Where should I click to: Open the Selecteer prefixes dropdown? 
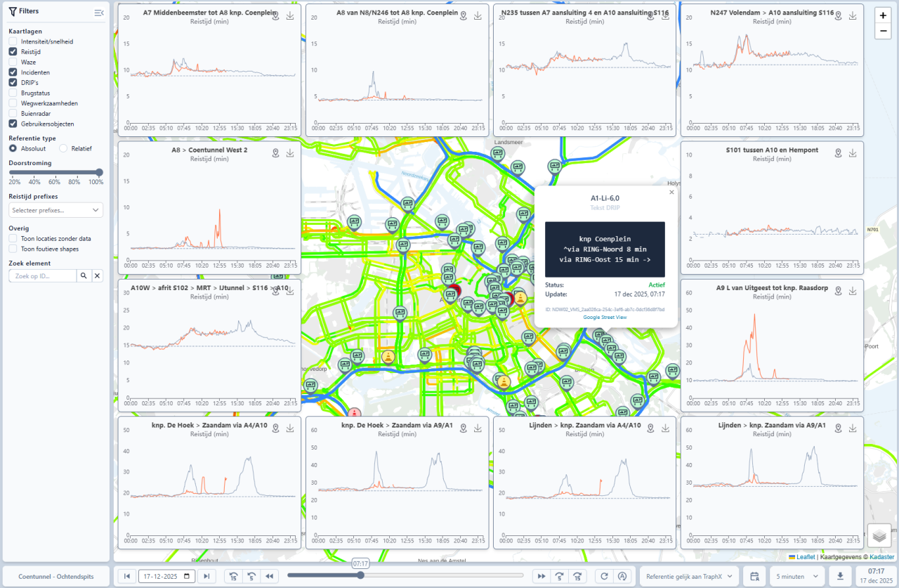point(55,209)
